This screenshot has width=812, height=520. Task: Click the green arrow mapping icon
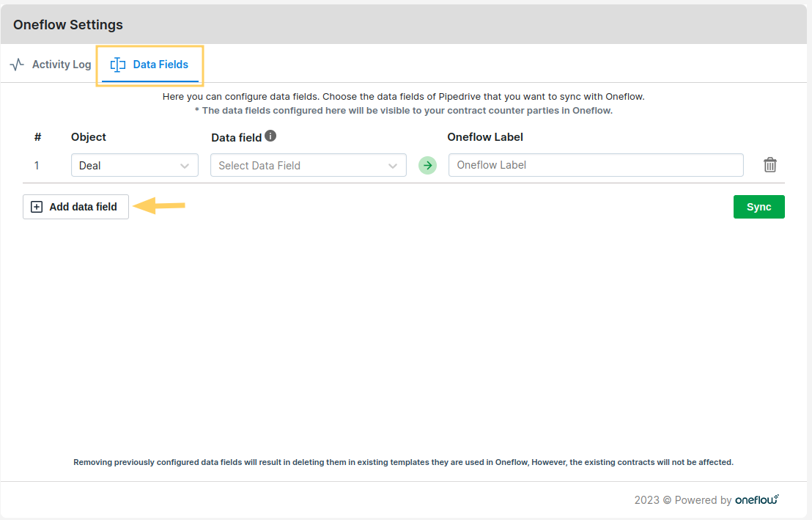coord(428,165)
